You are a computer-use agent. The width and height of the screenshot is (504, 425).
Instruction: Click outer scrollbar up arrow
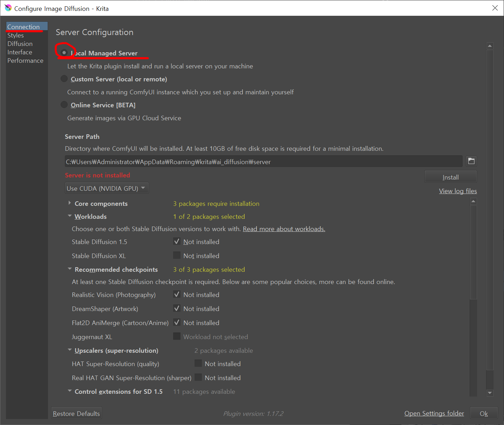click(x=490, y=46)
